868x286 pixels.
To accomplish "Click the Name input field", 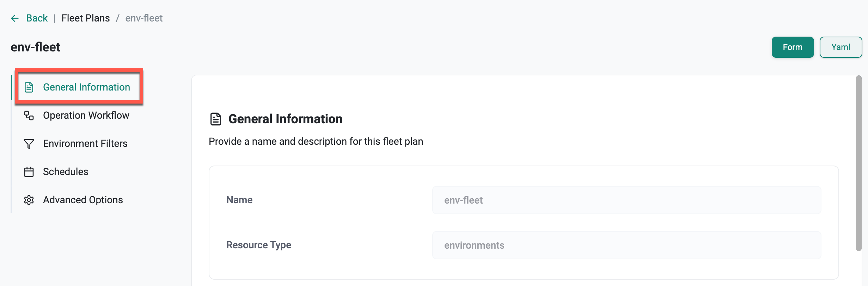I will (626, 200).
